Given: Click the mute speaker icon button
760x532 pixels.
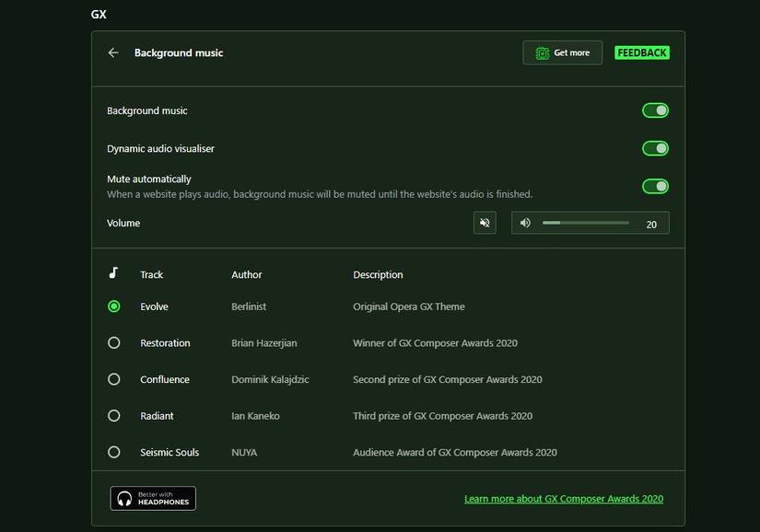Looking at the screenshot, I should (x=485, y=223).
